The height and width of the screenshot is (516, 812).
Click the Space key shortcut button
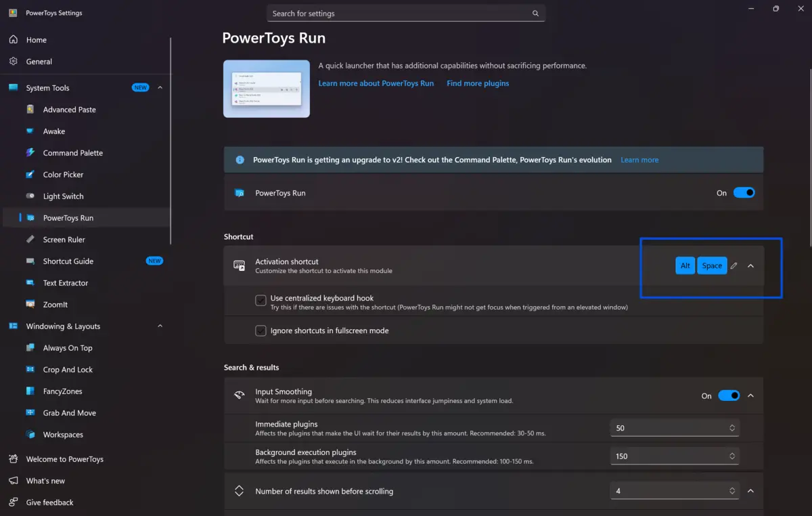tap(712, 266)
